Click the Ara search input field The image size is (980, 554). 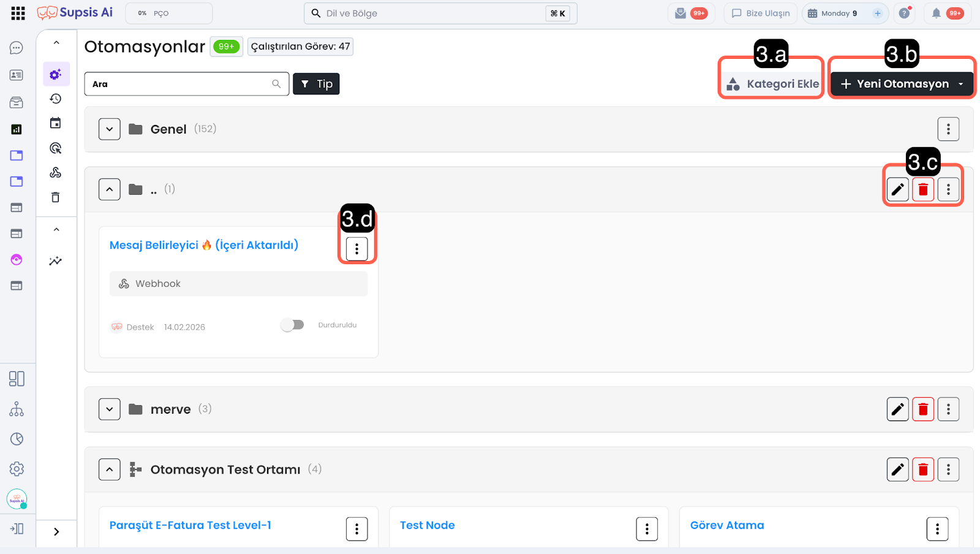181,84
